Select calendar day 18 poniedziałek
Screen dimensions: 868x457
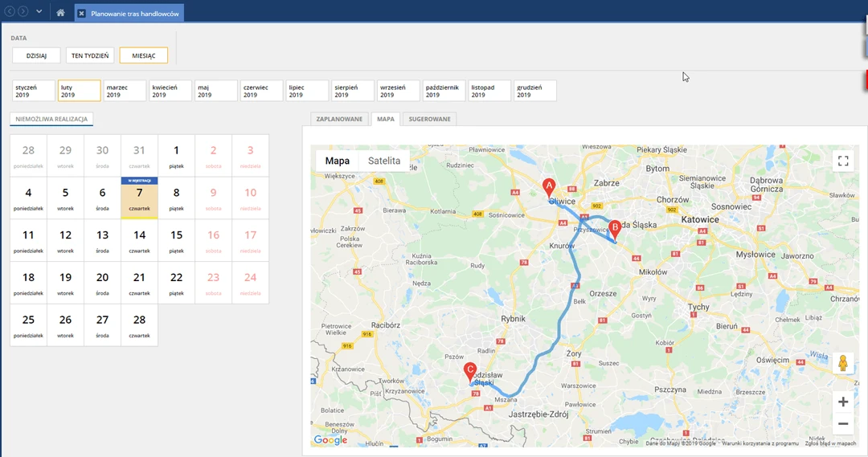(x=28, y=283)
